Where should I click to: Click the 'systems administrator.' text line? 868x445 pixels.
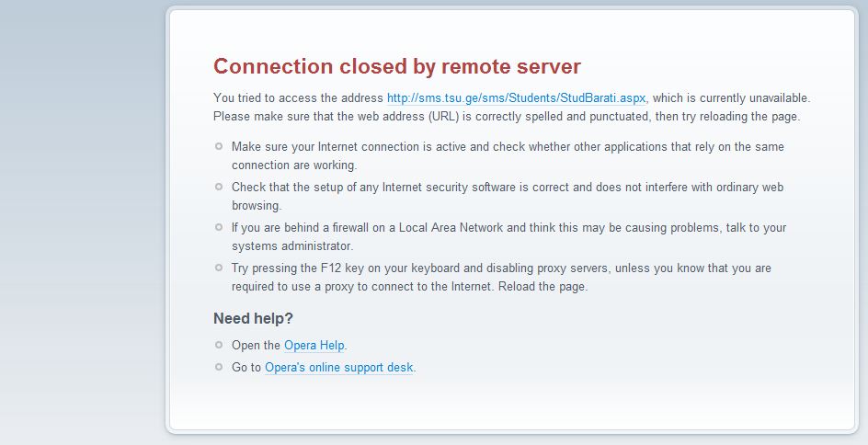pos(292,246)
